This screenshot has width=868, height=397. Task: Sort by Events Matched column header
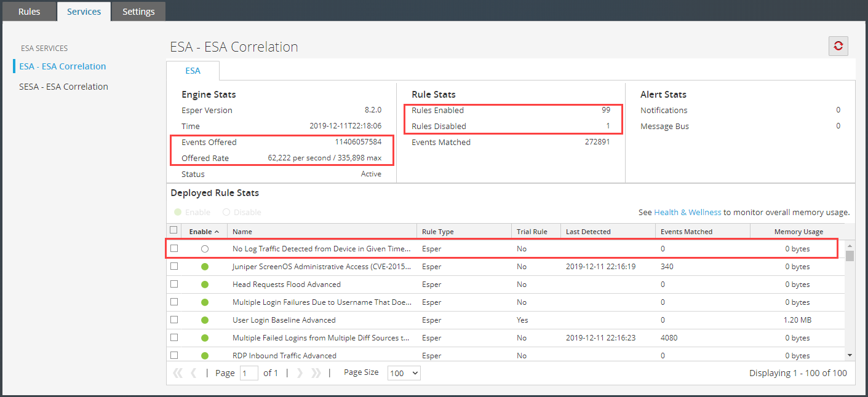pyautogui.click(x=686, y=232)
